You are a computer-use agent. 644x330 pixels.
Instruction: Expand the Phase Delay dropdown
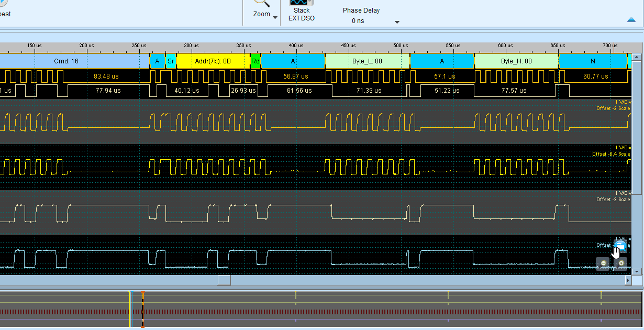coord(397,22)
